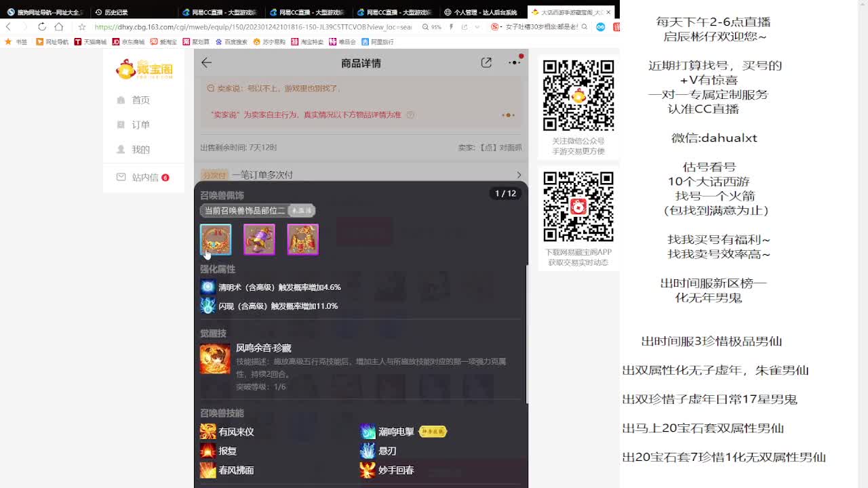This screenshot has width=868, height=488.
Task: Click the 闪现 skill icon
Action: (208, 306)
